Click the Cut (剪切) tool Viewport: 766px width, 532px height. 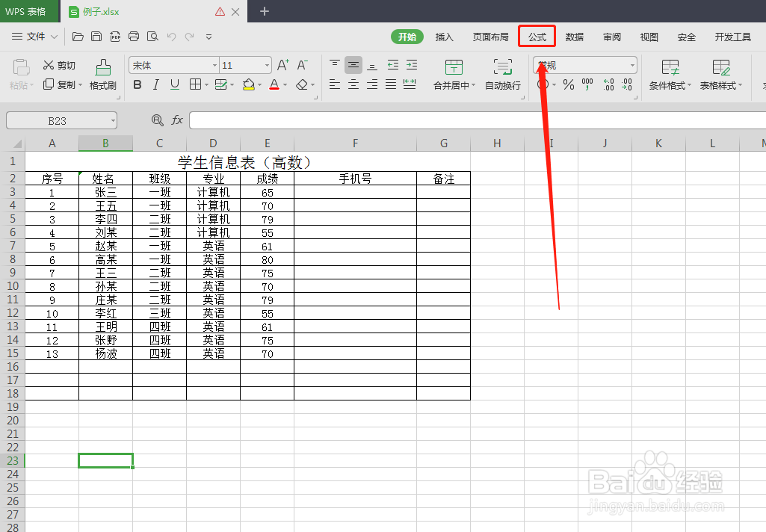coord(59,66)
